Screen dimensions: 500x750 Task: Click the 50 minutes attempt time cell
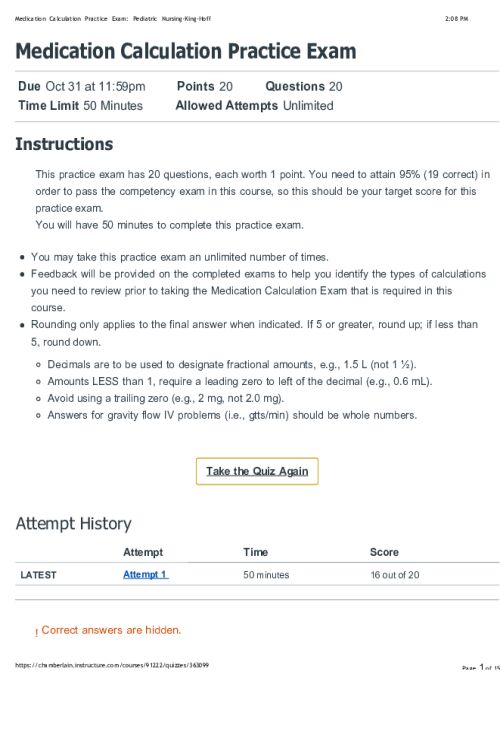click(x=266, y=574)
